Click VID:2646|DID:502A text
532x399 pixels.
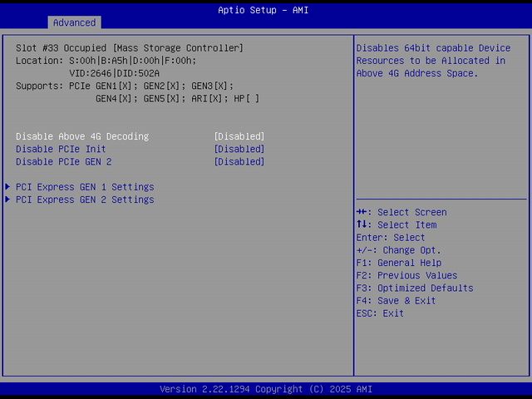pos(115,73)
